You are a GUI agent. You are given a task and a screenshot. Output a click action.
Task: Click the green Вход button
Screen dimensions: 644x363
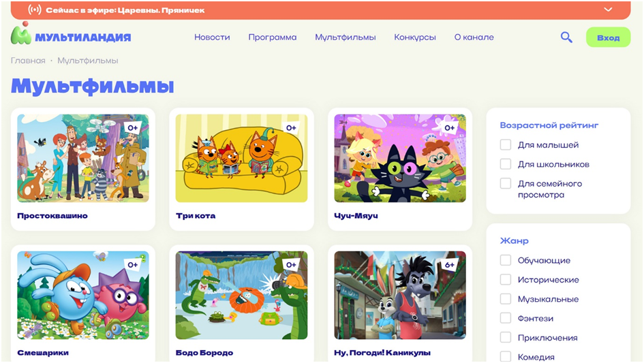tap(608, 37)
